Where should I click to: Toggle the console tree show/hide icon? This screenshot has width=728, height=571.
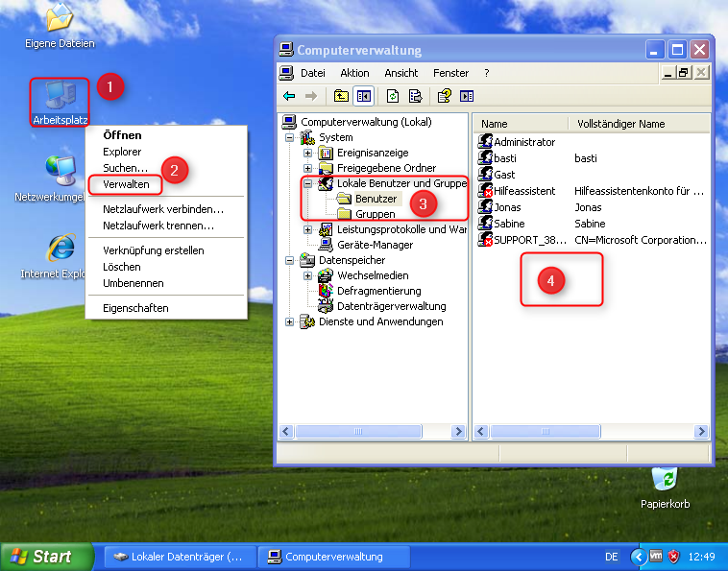(x=364, y=96)
